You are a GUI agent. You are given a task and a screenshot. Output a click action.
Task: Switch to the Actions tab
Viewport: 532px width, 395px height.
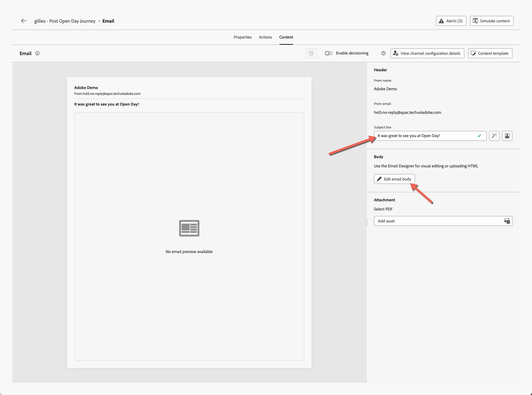pos(265,37)
